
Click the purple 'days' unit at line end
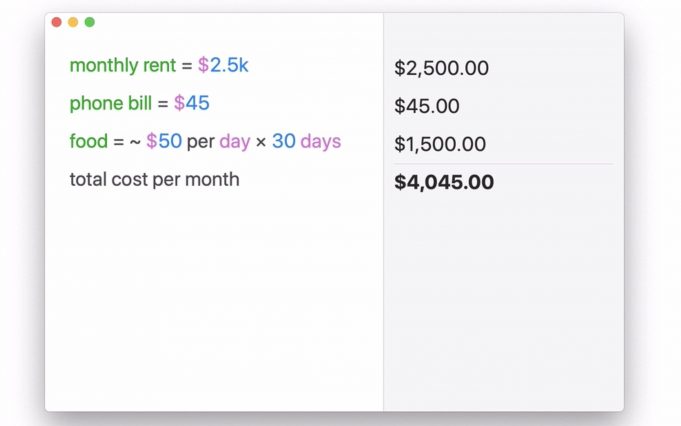click(x=321, y=141)
